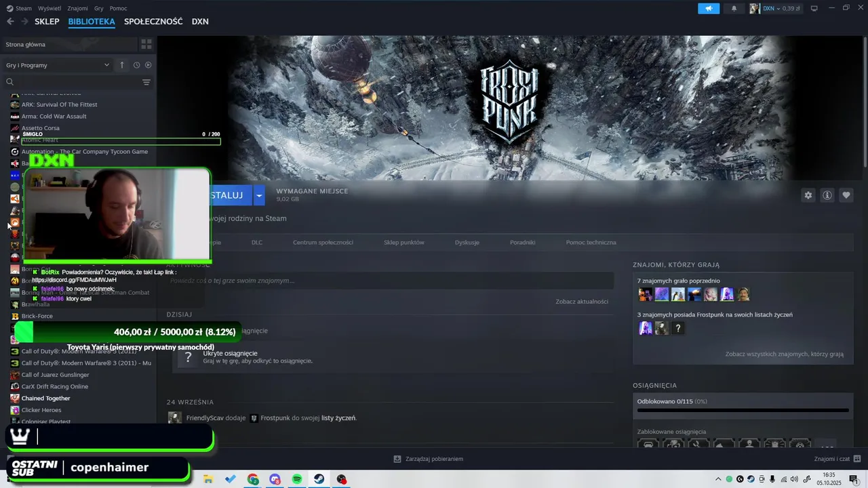Screen dimensions: 868x488
Task: Select Clicker Heroes in library
Action: point(41,410)
